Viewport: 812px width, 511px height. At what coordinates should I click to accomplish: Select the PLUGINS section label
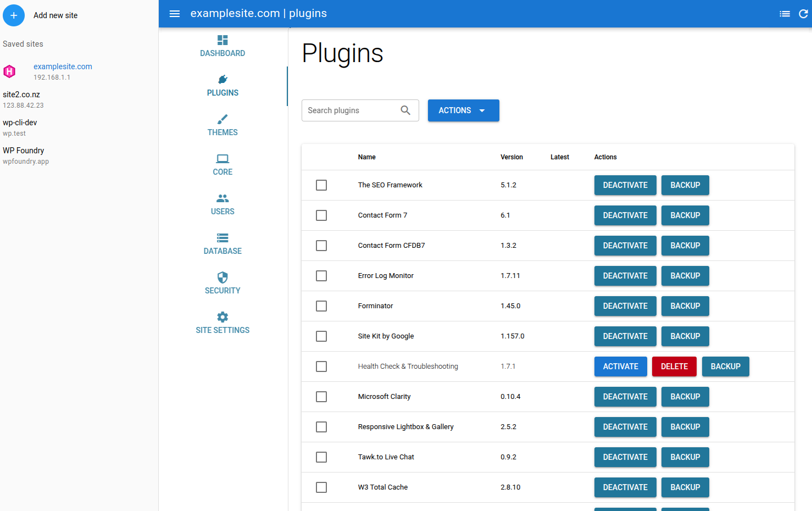click(223, 93)
